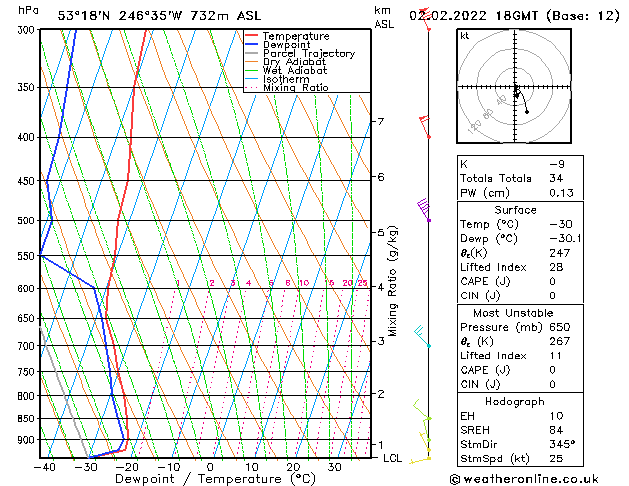Click the date '02.02.2022 18GMT (Base: 12)'
This screenshot has width=629, height=486.
pyautogui.click(x=514, y=16)
